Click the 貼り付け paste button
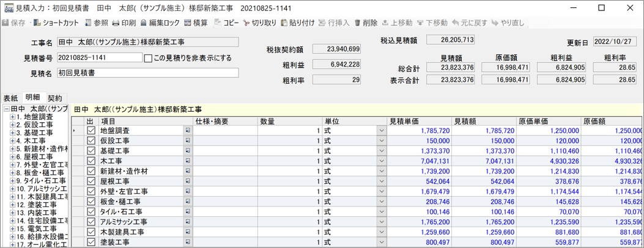Image resolution: width=644 pixels, height=248 pixels. [x=297, y=23]
